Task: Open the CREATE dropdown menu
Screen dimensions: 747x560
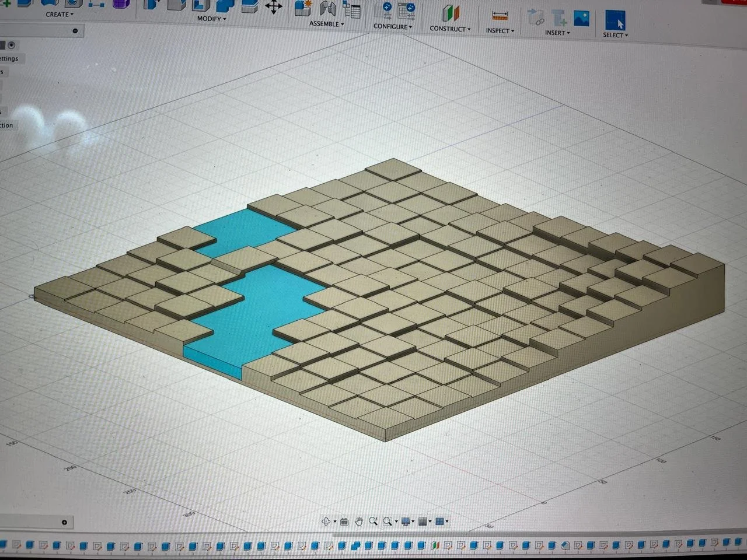Action: pos(60,15)
